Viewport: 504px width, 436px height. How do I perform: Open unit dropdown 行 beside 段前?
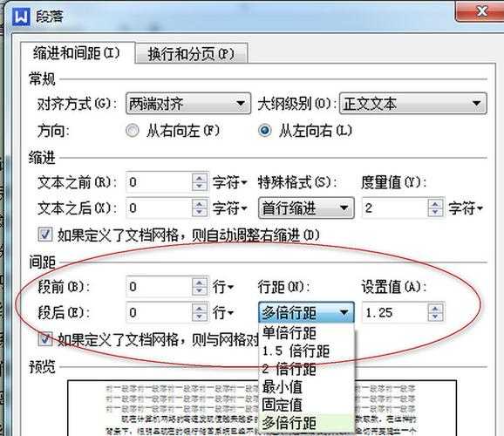tap(223, 287)
